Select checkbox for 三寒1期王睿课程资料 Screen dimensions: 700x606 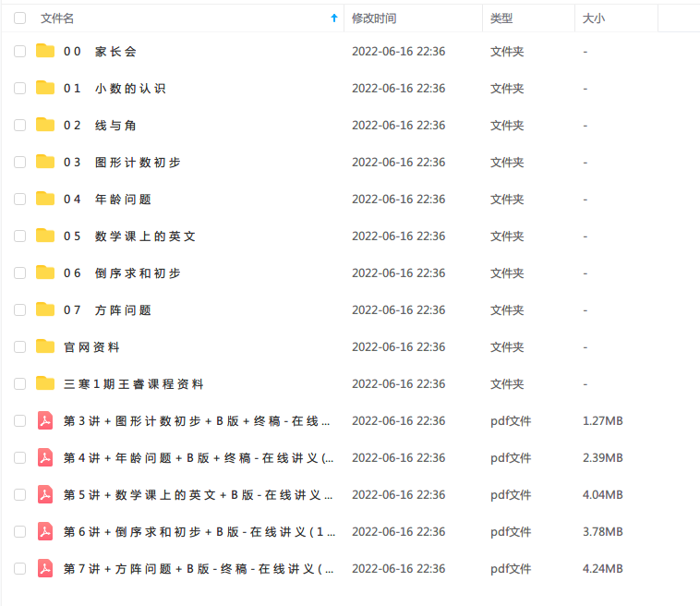(19, 384)
